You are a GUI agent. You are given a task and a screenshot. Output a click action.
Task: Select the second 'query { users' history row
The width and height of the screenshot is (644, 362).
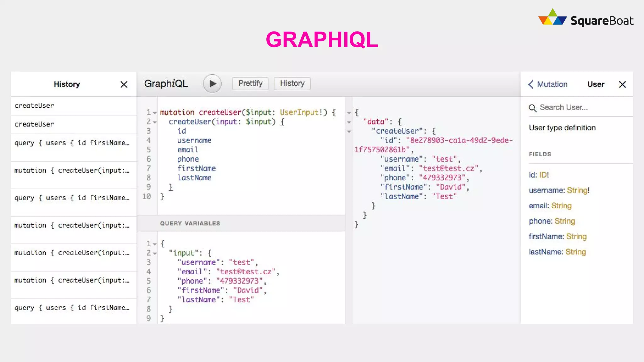point(74,203)
